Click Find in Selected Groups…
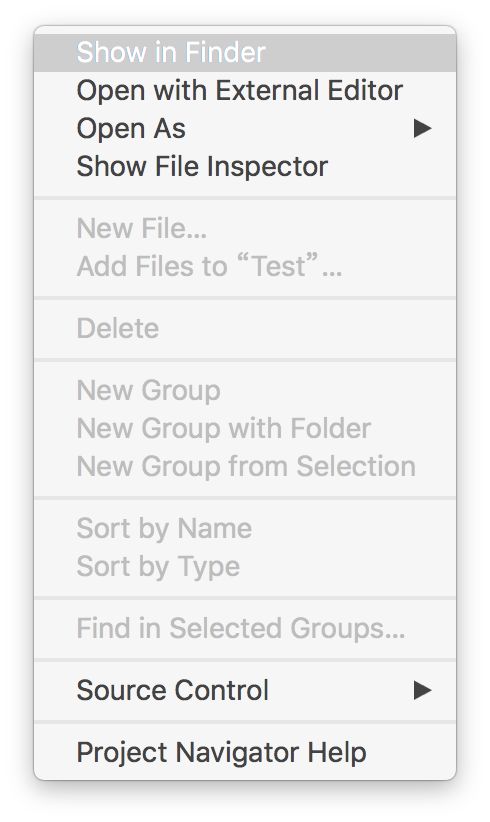The height and width of the screenshot is (822, 490). [245, 628]
